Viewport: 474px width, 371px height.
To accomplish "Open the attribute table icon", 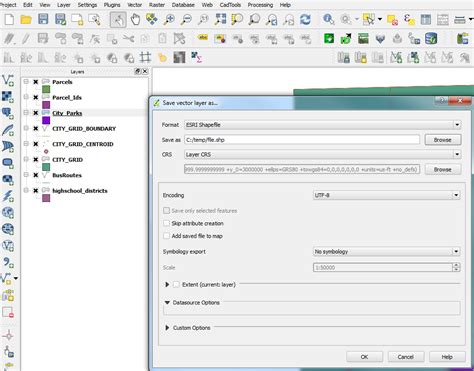I will coord(426,19).
